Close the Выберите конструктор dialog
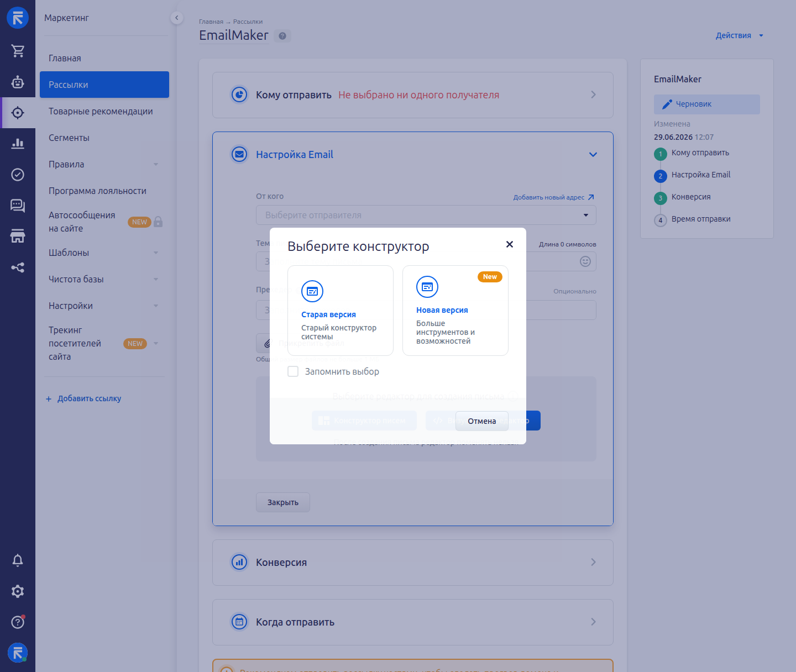Viewport: 796px width, 672px height. click(x=510, y=244)
